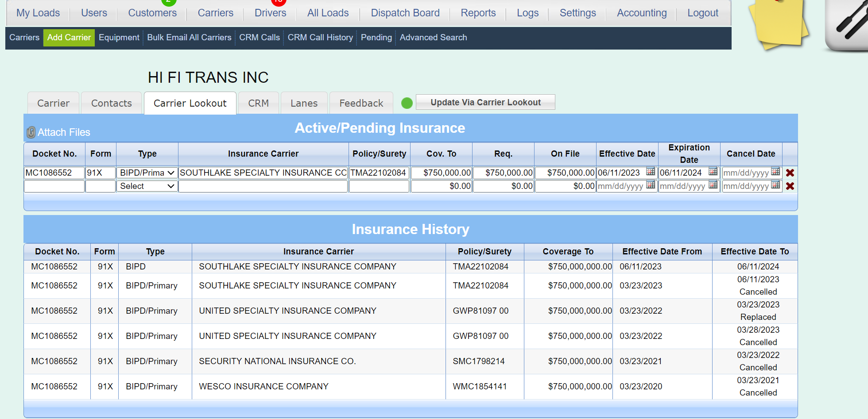Click the Req. amount field in SOUTHLAKE row
Viewport: 868px width, 419px height.
click(503, 173)
